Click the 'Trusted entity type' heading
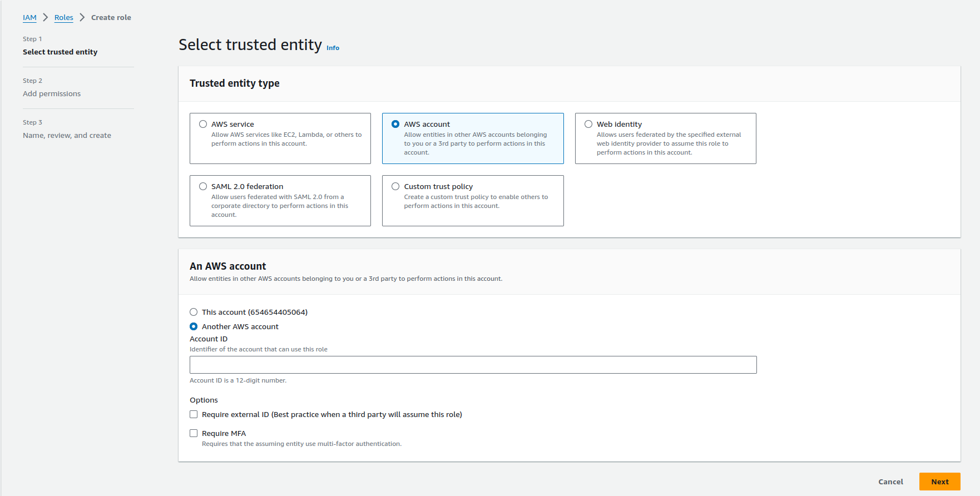Screen dimensions: 980x496 pyautogui.click(x=235, y=83)
